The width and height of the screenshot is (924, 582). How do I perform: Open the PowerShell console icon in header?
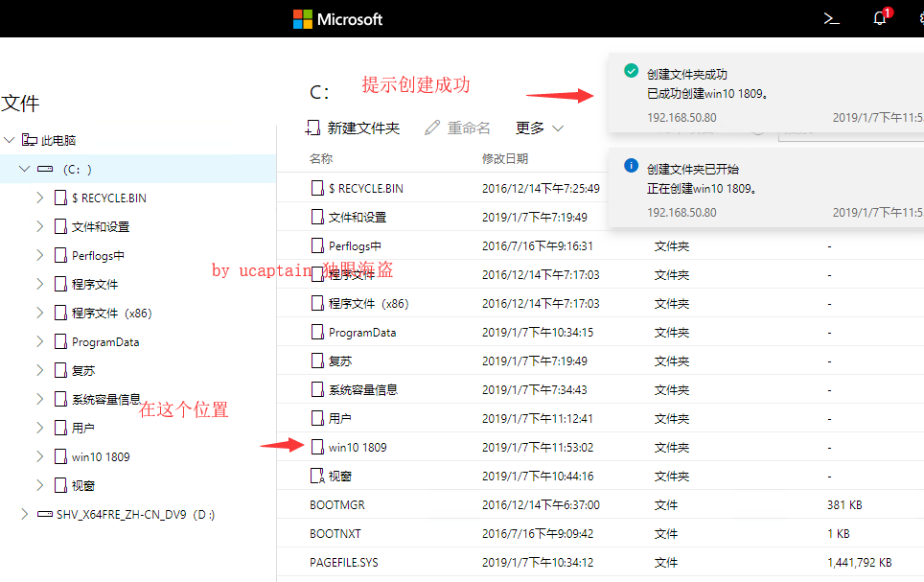[x=831, y=19]
